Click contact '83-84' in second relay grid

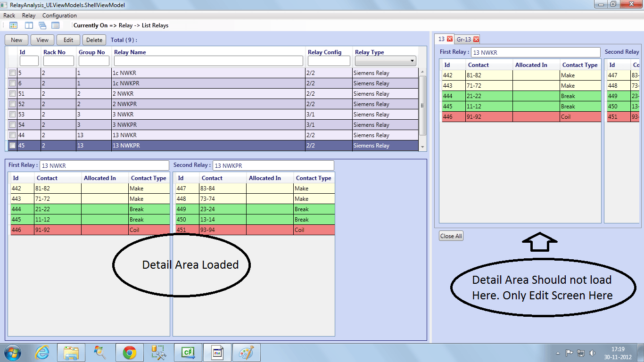(x=223, y=189)
